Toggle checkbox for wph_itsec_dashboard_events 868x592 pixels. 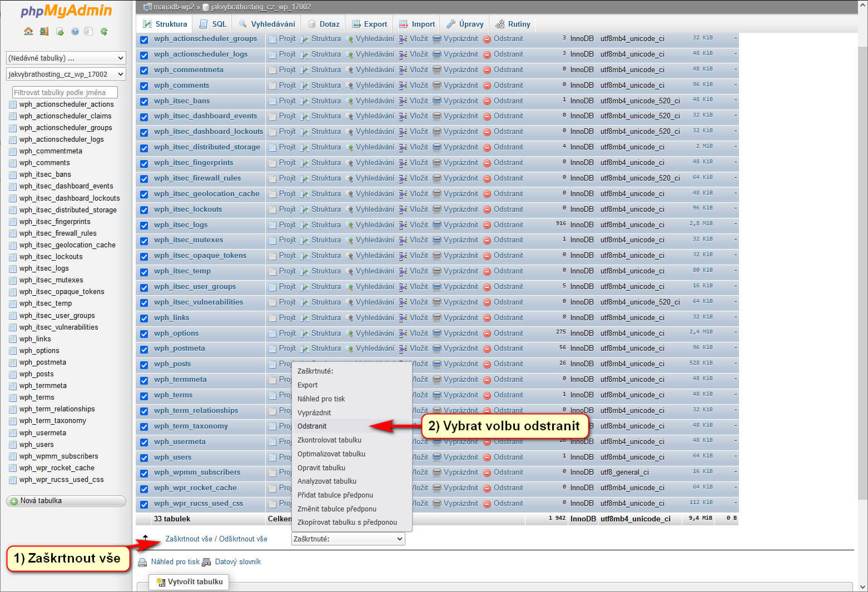pyautogui.click(x=144, y=117)
